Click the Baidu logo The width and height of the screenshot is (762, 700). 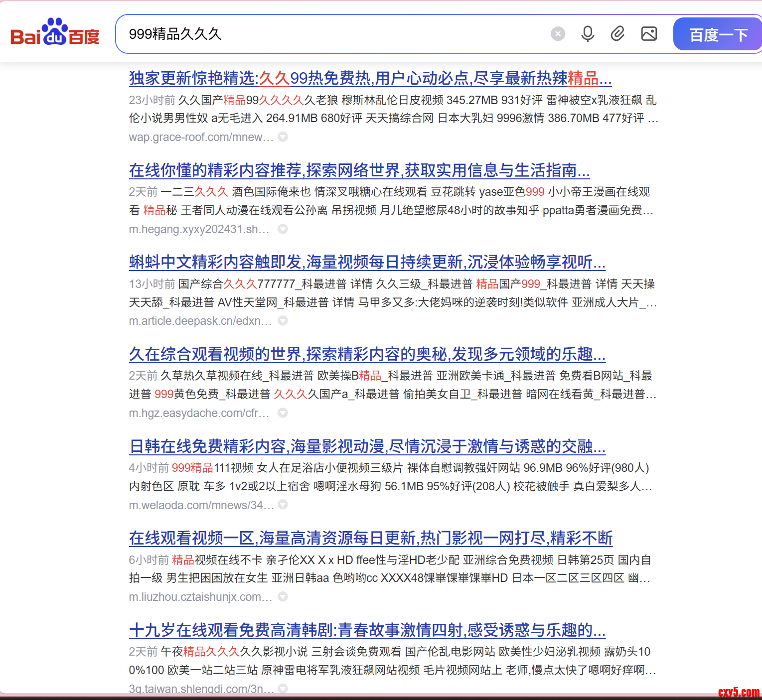click(x=55, y=32)
